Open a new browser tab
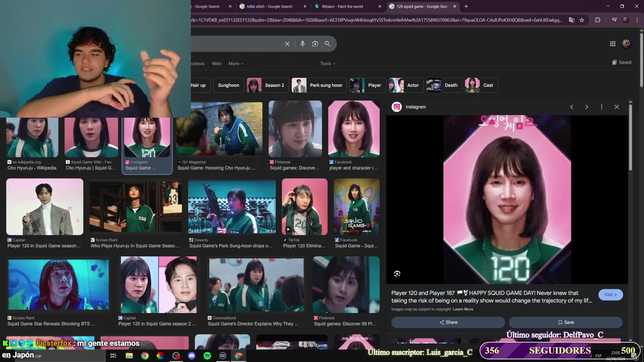 point(466,7)
